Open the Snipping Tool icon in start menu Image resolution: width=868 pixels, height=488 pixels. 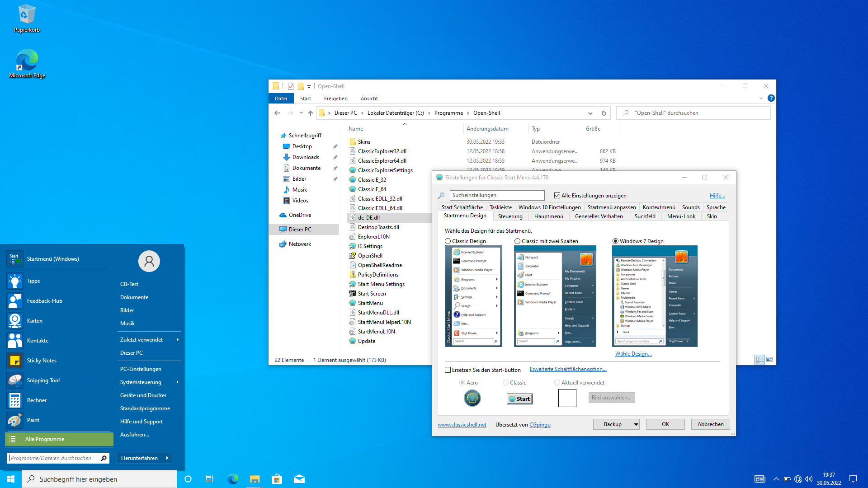point(15,380)
